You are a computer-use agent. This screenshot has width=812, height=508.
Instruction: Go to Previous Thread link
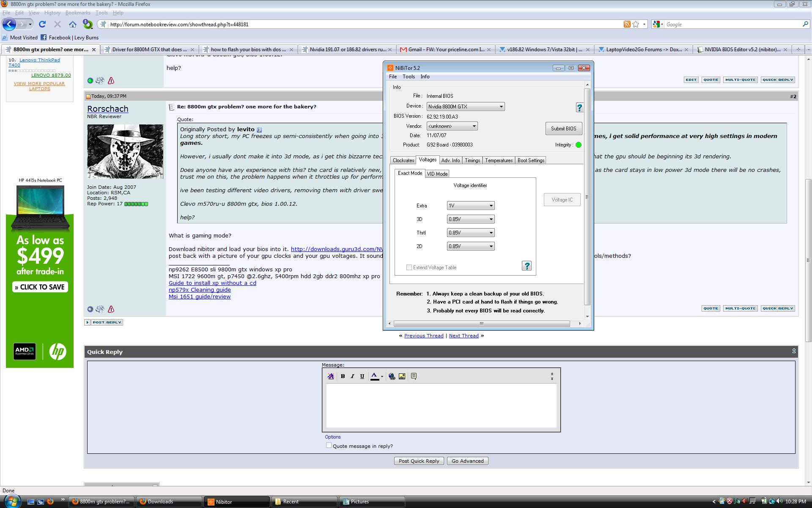tap(424, 336)
